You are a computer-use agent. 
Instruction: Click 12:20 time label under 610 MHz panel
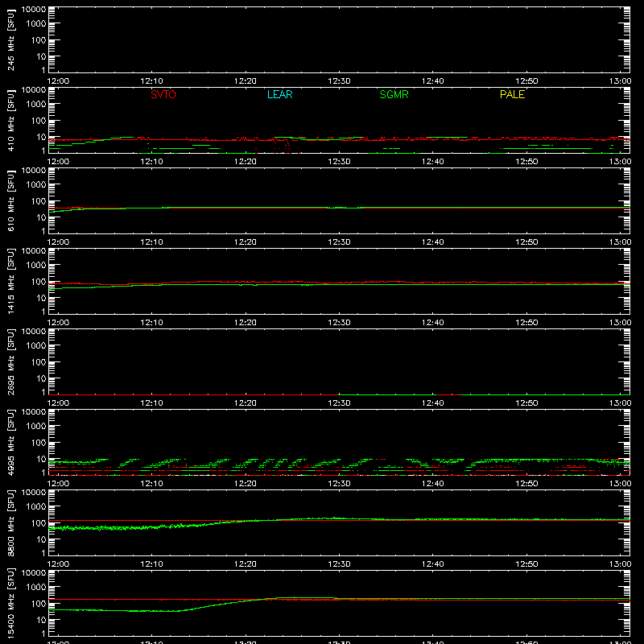pyautogui.click(x=246, y=242)
